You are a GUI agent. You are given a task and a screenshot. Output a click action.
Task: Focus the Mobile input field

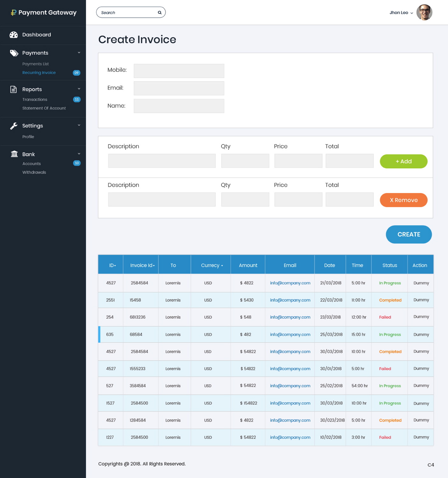coord(179,71)
